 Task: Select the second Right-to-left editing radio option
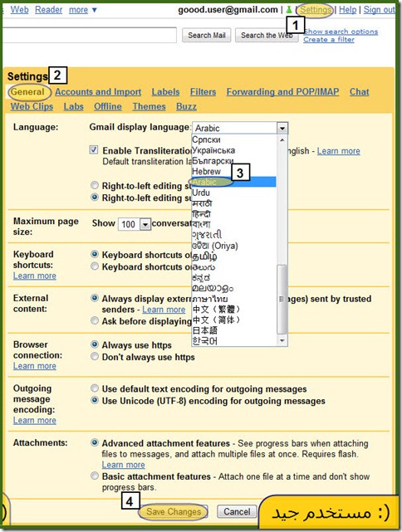tap(95, 198)
